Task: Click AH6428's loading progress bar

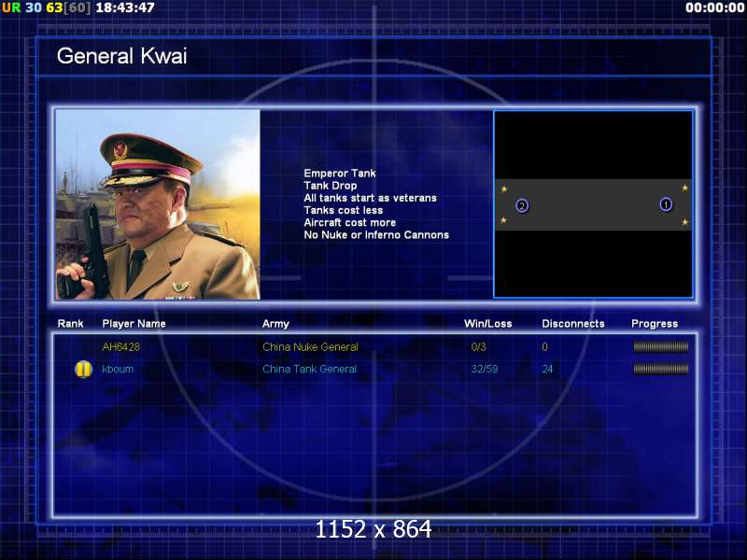Action: [x=661, y=346]
